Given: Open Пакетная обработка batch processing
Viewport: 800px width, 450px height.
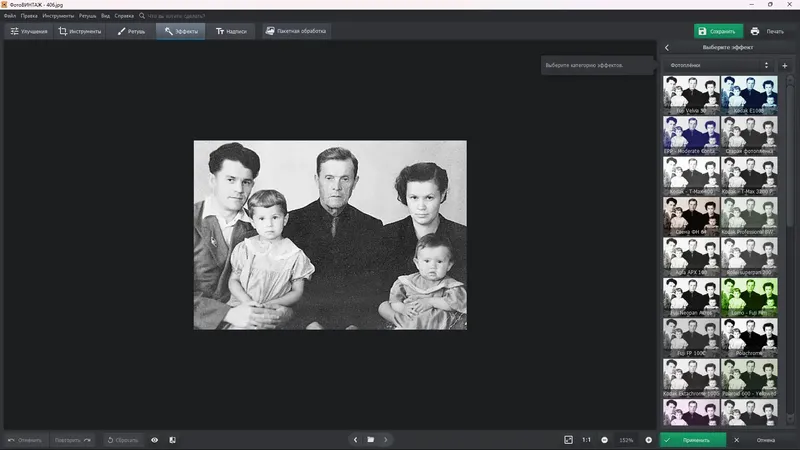Looking at the screenshot, I should 296,31.
